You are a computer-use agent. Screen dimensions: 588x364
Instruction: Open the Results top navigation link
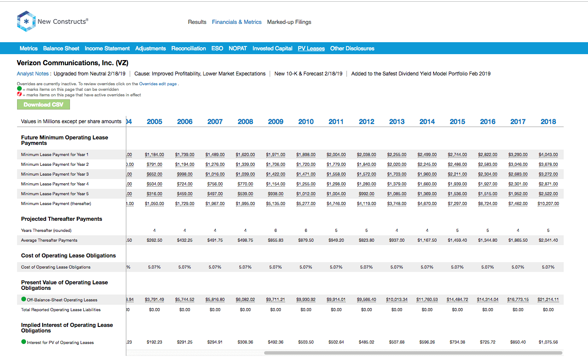(x=197, y=22)
